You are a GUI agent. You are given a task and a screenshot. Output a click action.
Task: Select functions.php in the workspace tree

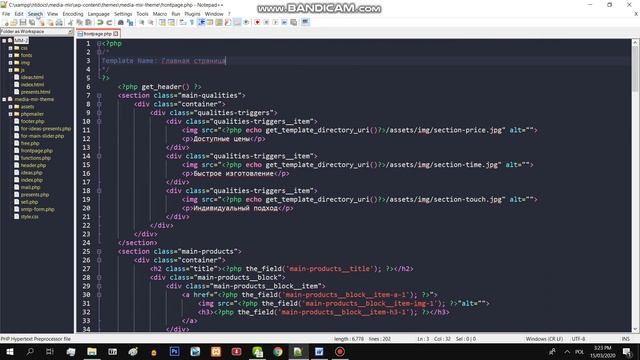click(36, 158)
